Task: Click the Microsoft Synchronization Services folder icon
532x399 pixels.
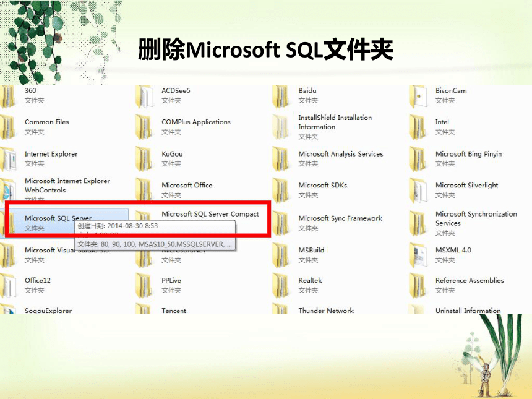Action: (x=418, y=223)
